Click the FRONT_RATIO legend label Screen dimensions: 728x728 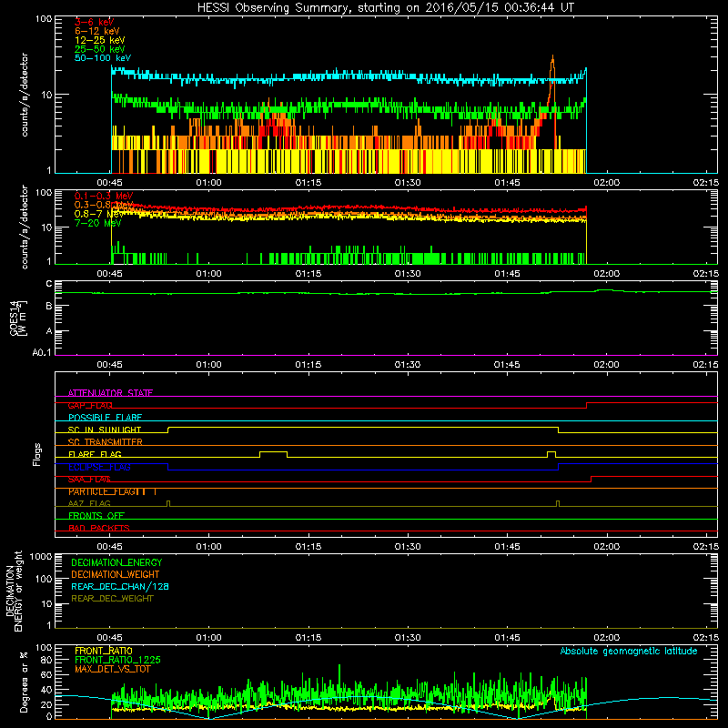(x=104, y=651)
